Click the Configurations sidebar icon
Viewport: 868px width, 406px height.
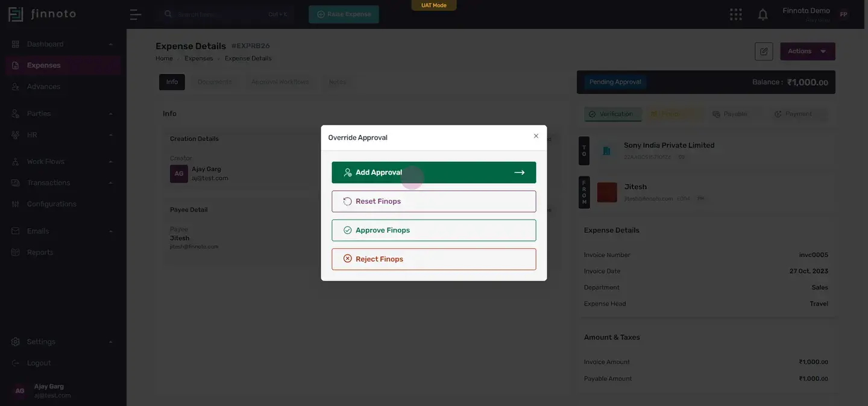pos(16,204)
